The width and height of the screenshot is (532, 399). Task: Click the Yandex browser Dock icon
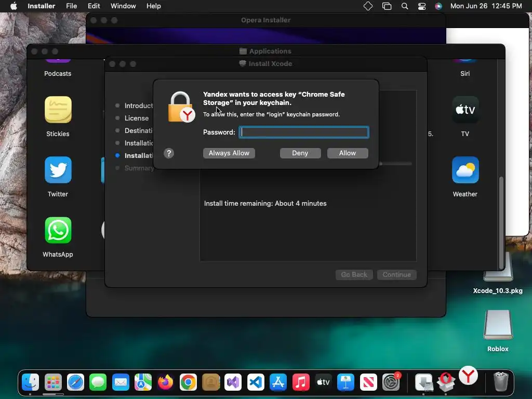[x=469, y=376]
